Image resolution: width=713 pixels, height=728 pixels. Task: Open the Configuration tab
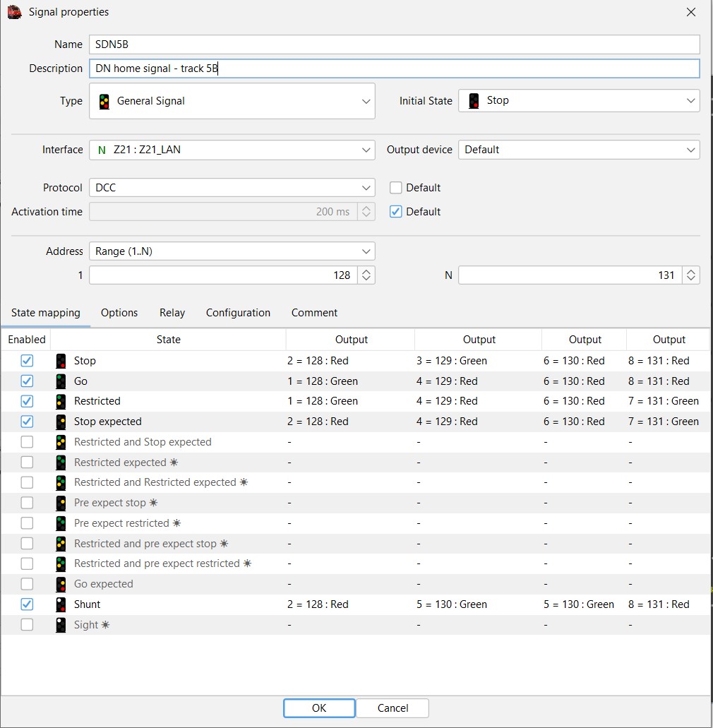238,313
